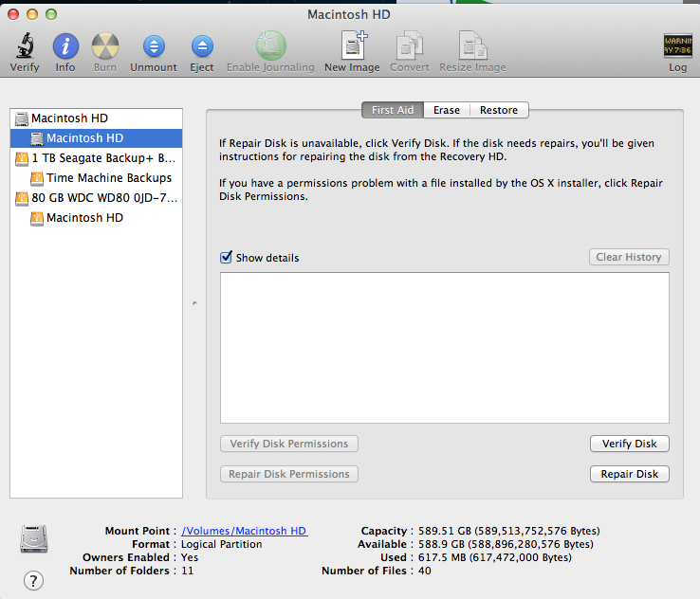700x599 pixels.
Task: Click the Number of Files value 40
Action: coord(425,571)
